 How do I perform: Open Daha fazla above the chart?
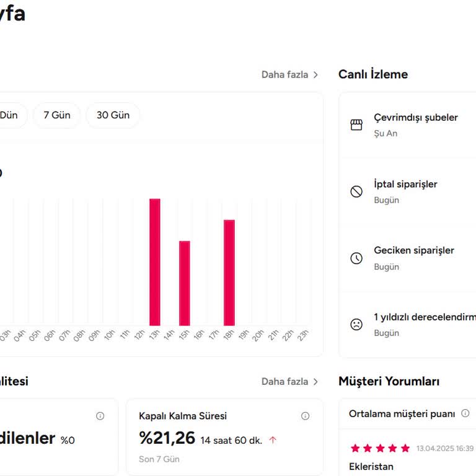(x=289, y=74)
